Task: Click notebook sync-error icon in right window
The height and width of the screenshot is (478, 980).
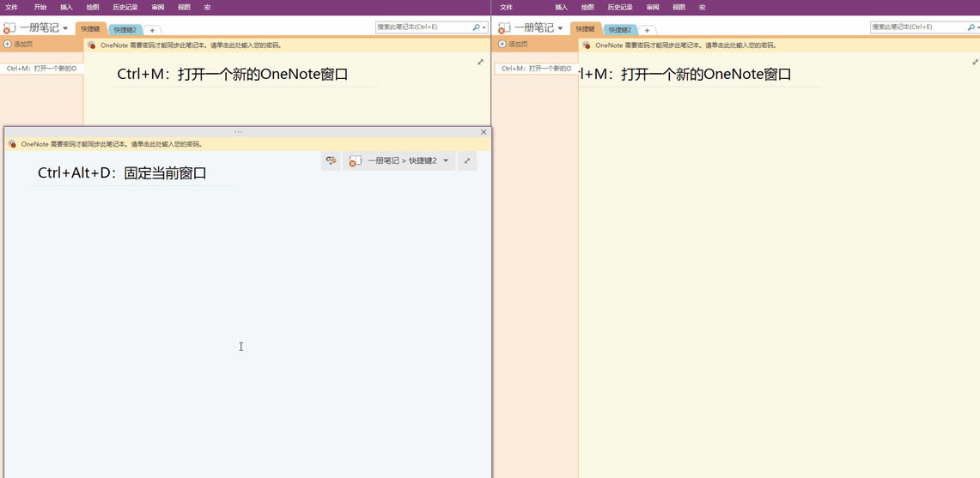Action: pyautogui.click(x=504, y=28)
